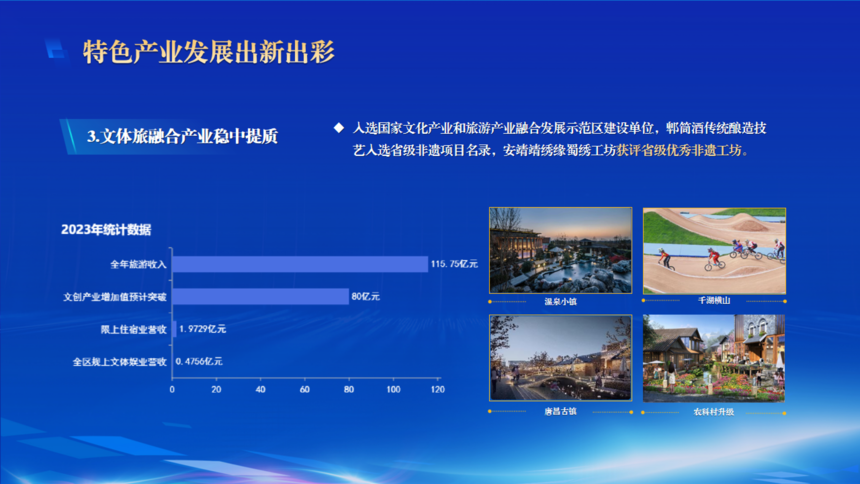Open the 唐昌古镇 photo thumbnail

click(x=560, y=358)
